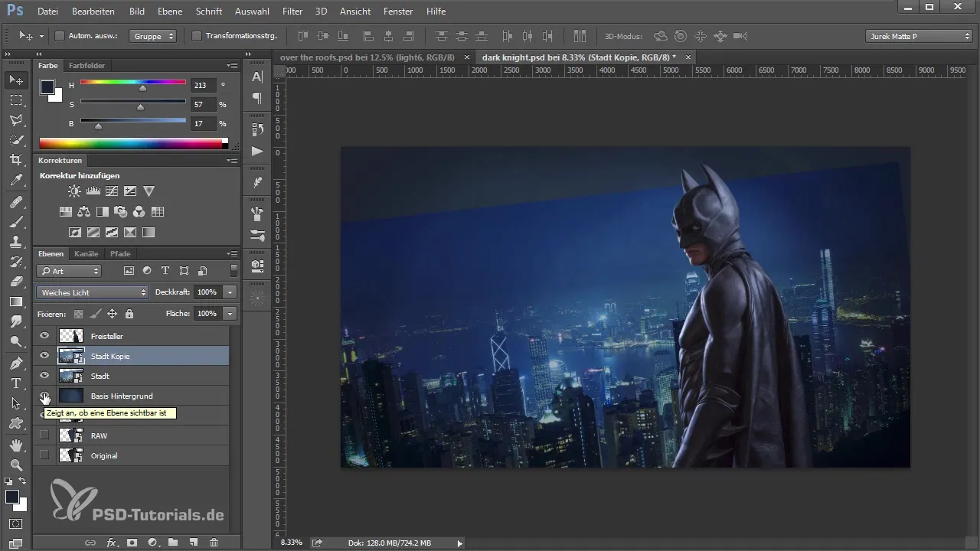Screen dimensions: 980x551
Task: Open the Deckkraft opacity dropdown arrow
Action: pyautogui.click(x=230, y=292)
